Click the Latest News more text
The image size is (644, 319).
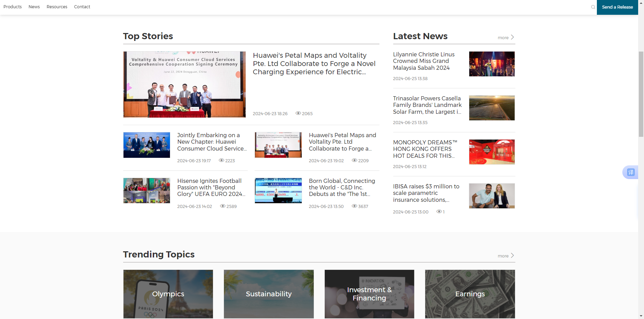(x=503, y=38)
